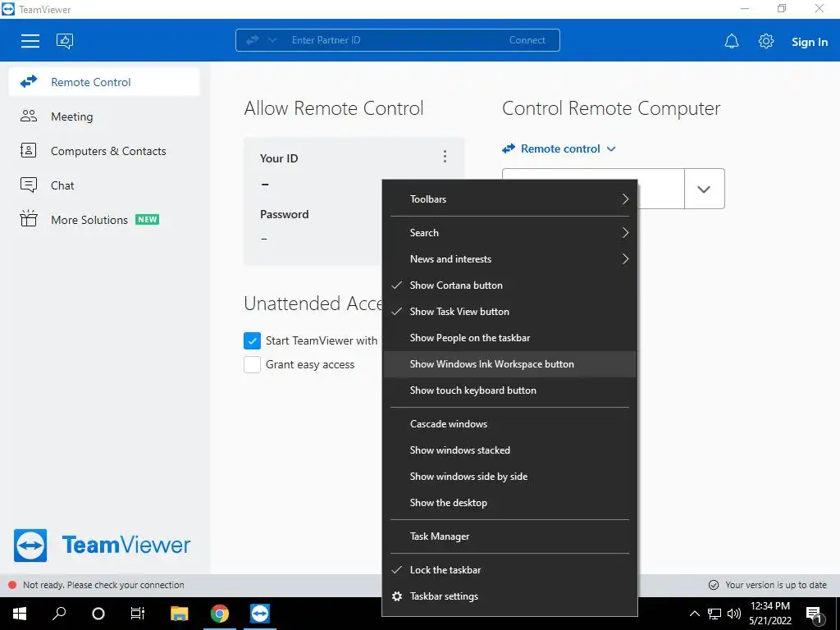The width and height of the screenshot is (840, 630).
Task: Click the red connection status dot
Action: (x=12, y=586)
